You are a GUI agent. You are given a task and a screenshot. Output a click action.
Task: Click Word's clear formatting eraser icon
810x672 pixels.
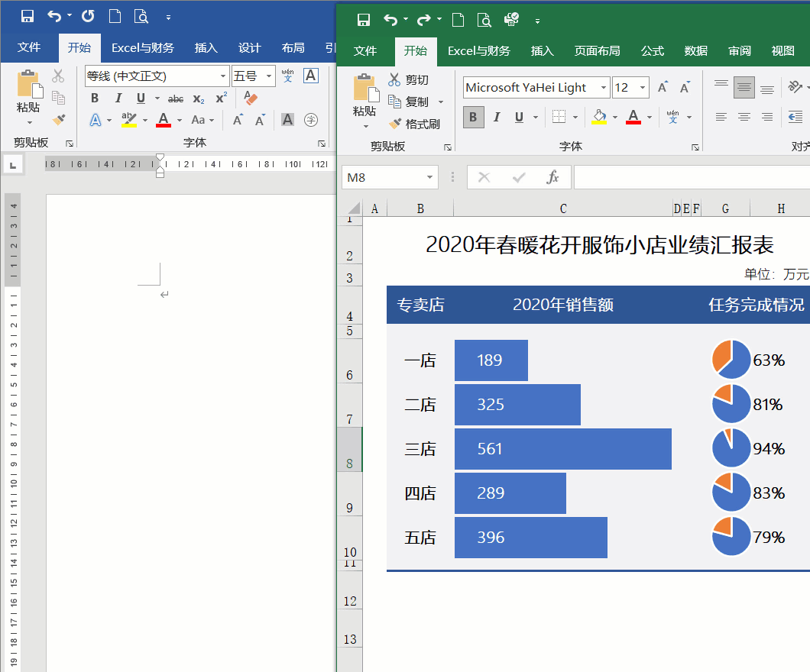click(251, 98)
